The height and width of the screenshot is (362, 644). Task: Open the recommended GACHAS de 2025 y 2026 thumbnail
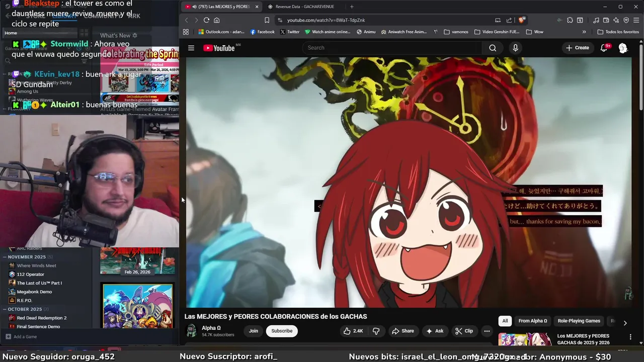point(525,340)
